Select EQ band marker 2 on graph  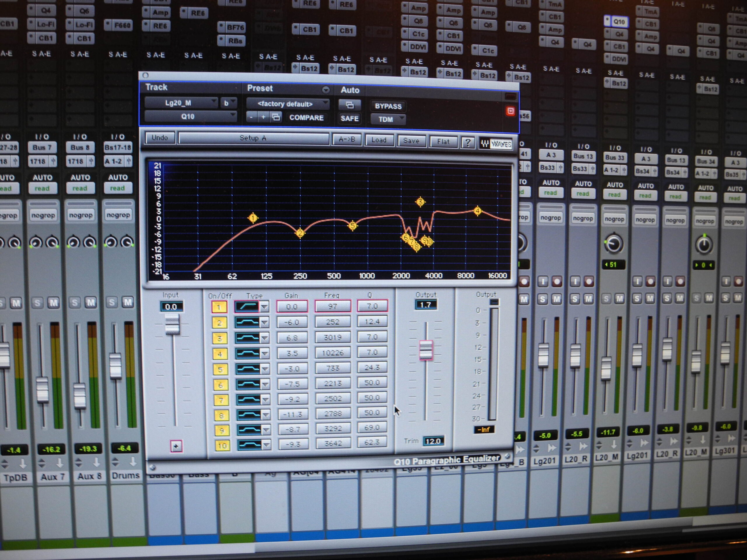[x=300, y=233]
